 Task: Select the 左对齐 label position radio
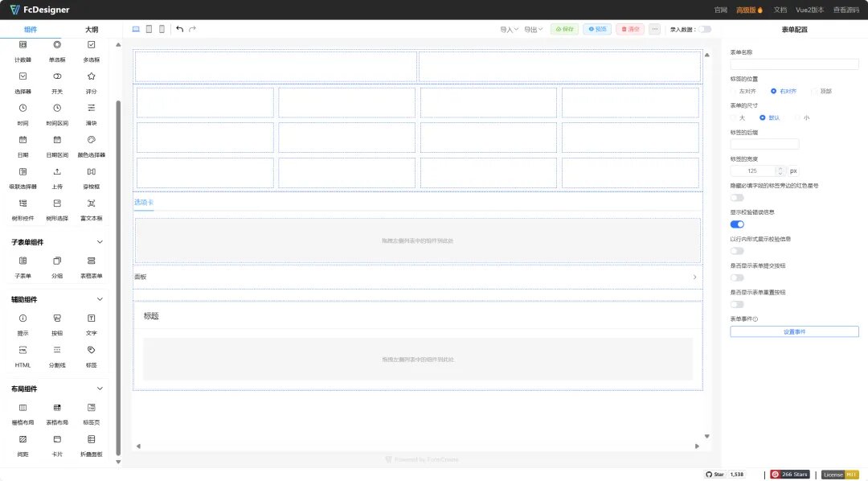coord(743,91)
